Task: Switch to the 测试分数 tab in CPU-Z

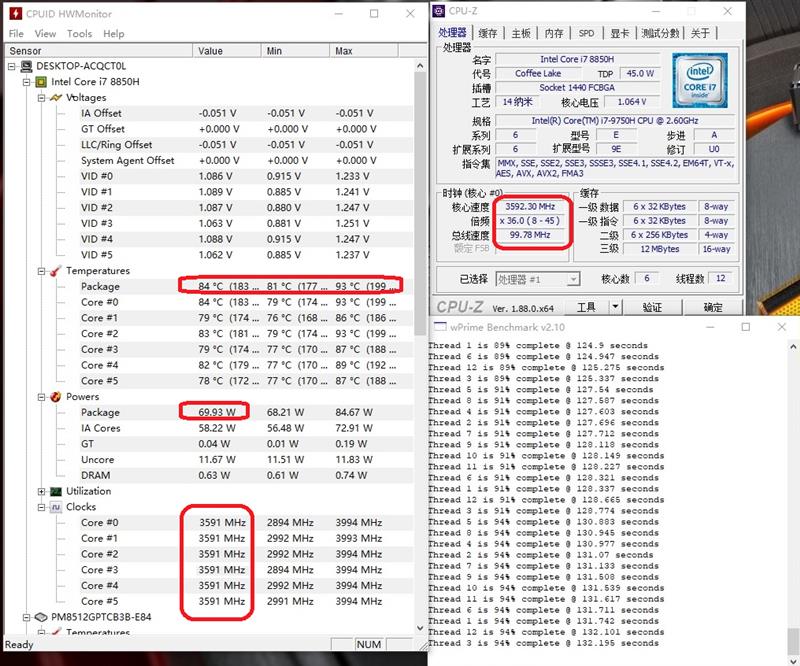Action: tap(660, 33)
